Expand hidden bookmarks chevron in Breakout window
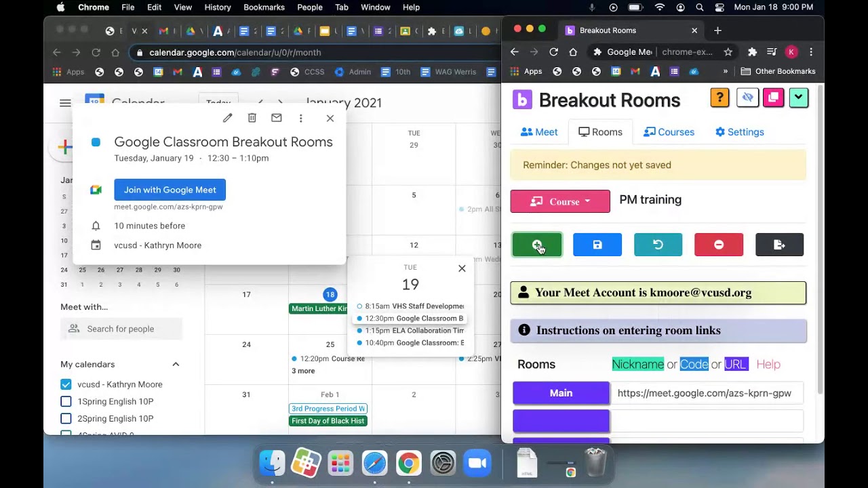Viewport: 868px width, 488px height. (725, 71)
